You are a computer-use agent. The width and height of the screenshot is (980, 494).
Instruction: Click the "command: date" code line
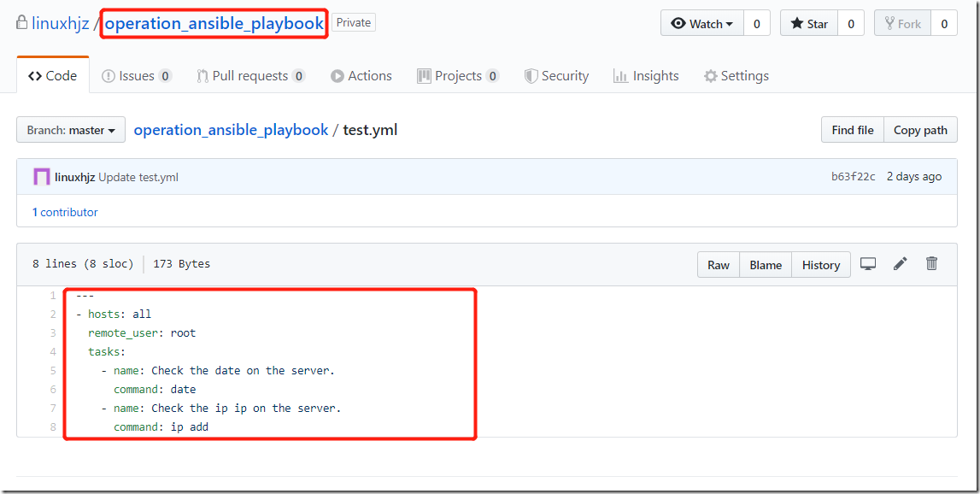155,390
